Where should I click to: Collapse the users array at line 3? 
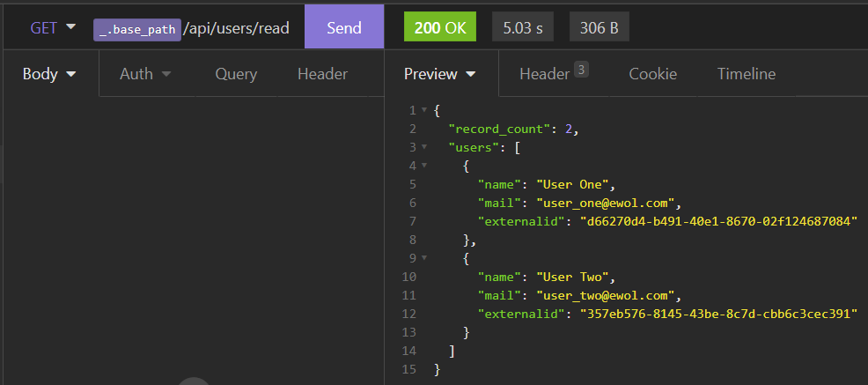(x=424, y=147)
